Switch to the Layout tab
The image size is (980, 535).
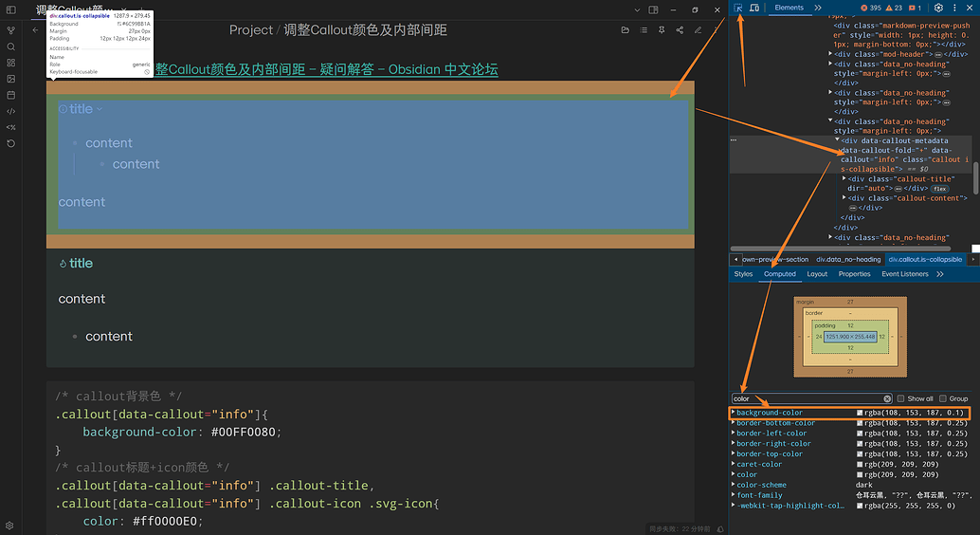pyautogui.click(x=817, y=274)
